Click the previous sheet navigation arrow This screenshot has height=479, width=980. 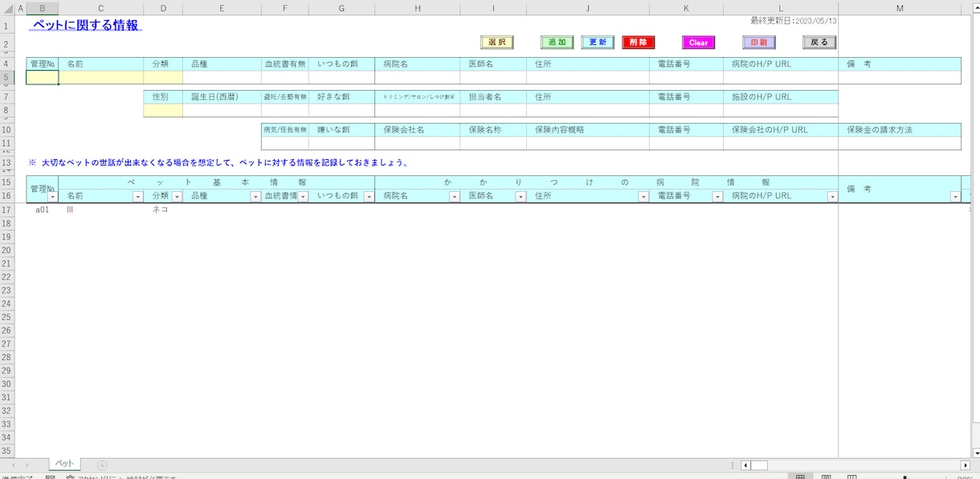(x=13, y=465)
